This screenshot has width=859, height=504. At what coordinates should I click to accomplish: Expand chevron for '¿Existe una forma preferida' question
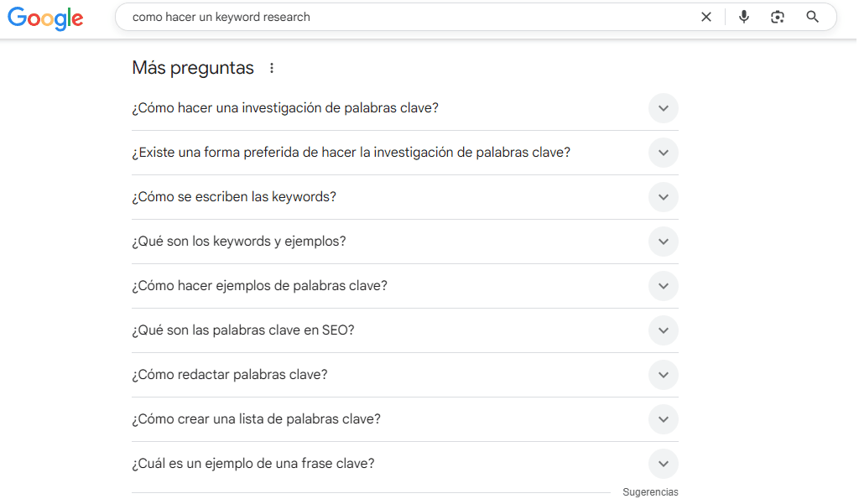664,153
